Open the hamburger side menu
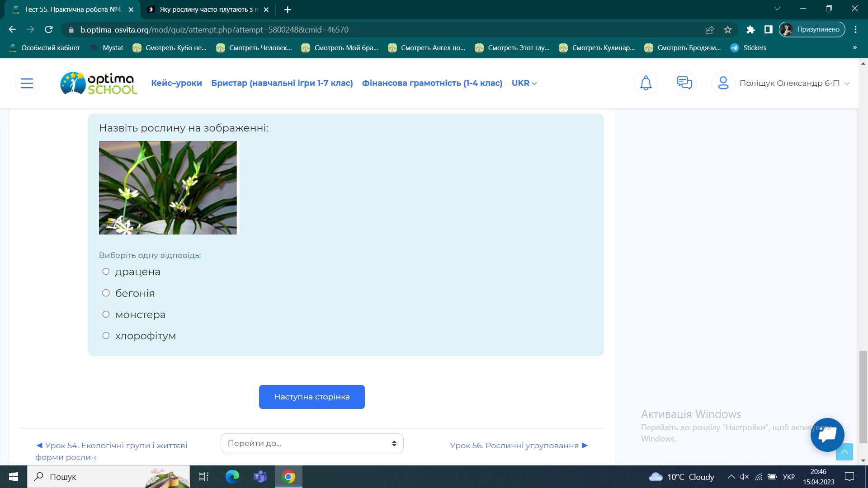Screen dimensions: 868x488 point(27,83)
